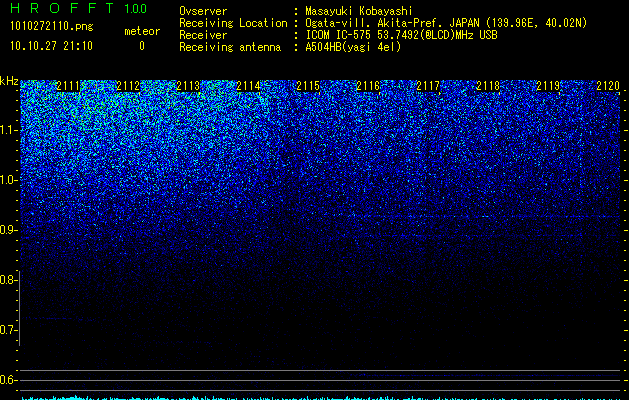This screenshot has width=629, height=400.
Task: Click the 2112 time marker
Action: tap(128, 86)
